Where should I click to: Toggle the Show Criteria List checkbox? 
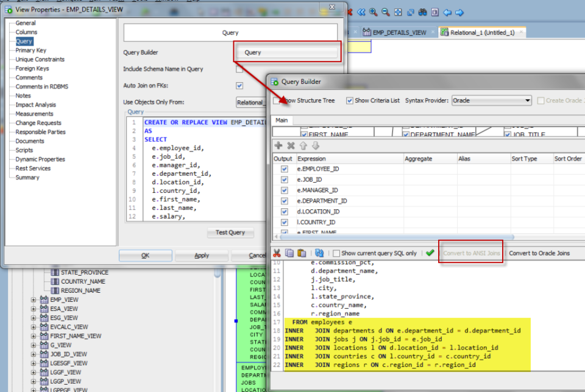(350, 100)
